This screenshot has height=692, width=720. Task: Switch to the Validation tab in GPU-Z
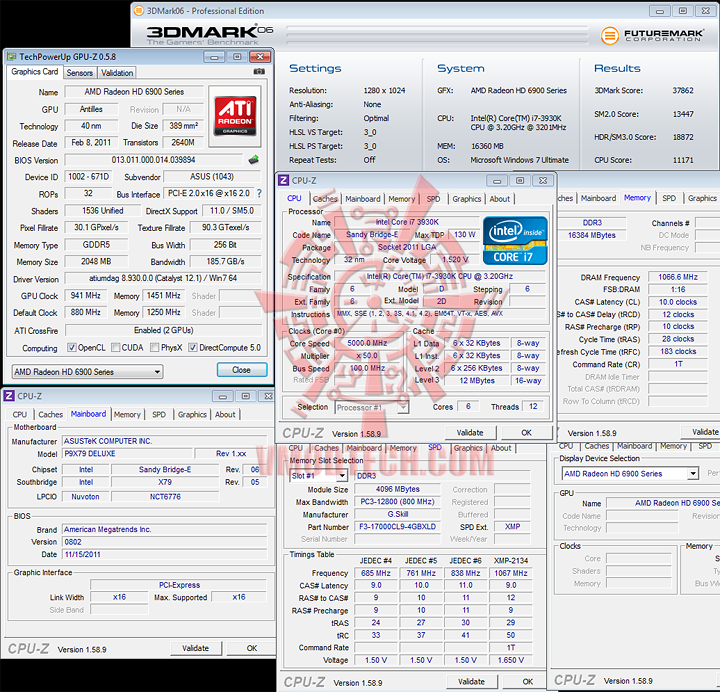tap(117, 73)
